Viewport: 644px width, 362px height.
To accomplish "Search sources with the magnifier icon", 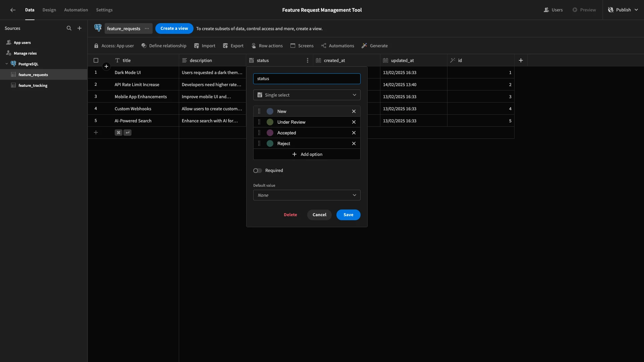I will [69, 28].
